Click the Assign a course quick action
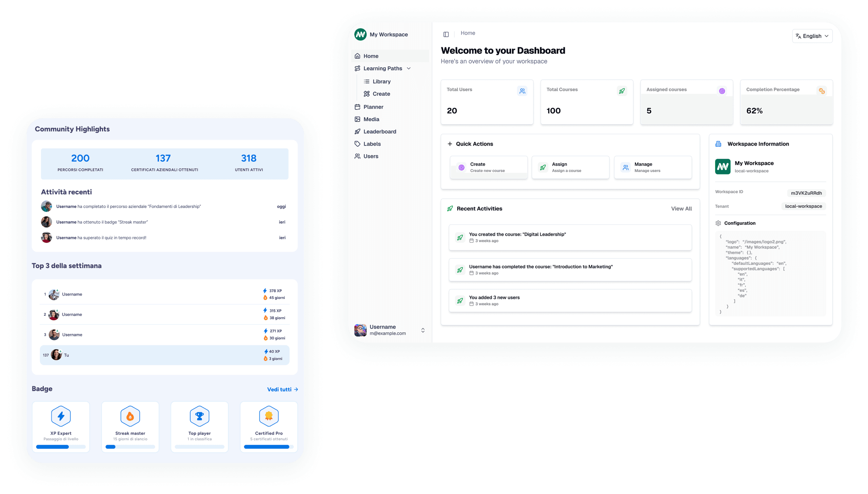 [570, 167]
